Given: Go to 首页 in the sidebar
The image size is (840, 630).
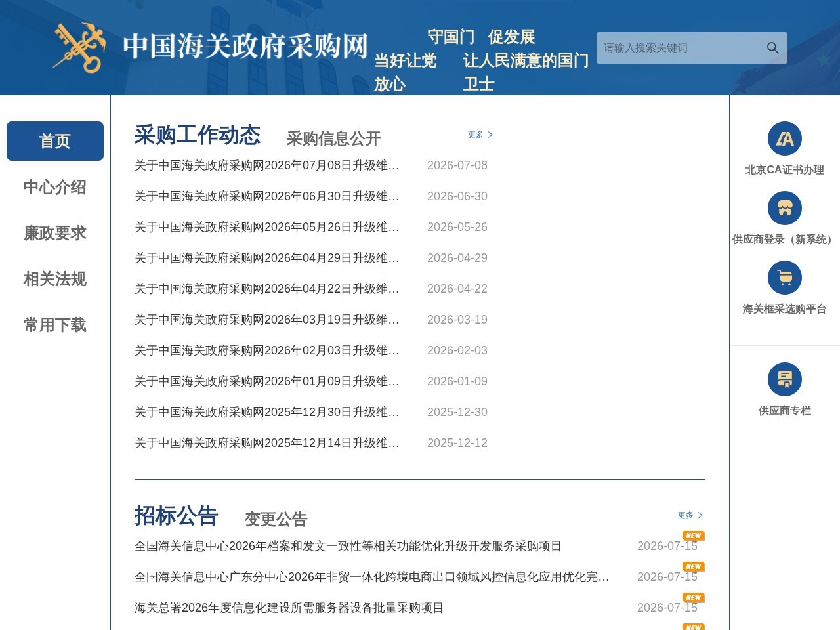Looking at the screenshot, I should point(55,141).
